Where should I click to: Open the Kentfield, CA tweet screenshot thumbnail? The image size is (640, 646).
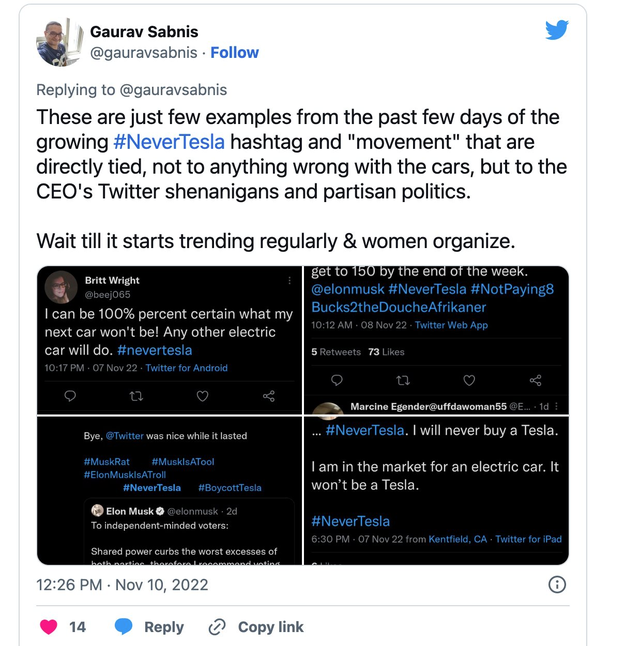[x=436, y=491]
